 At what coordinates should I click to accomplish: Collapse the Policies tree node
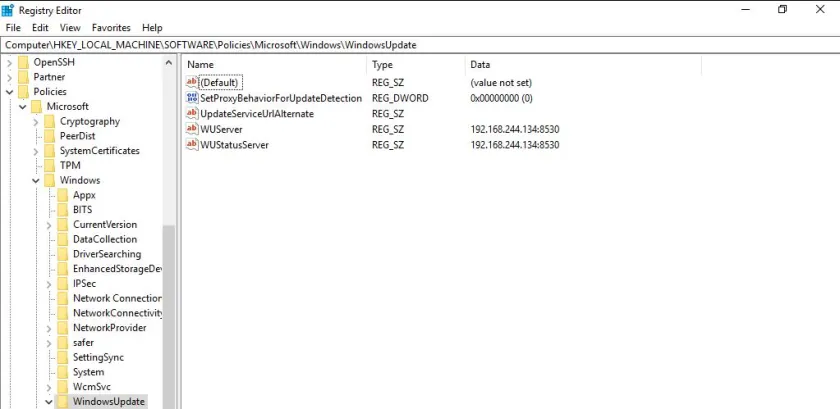coord(9,92)
